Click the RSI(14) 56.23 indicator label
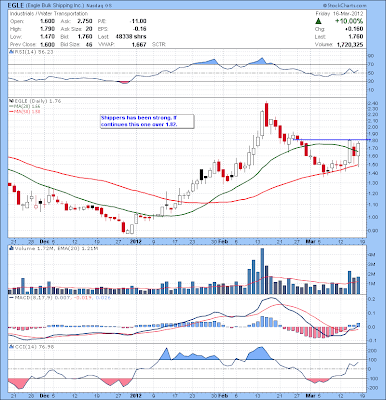 click(33, 52)
